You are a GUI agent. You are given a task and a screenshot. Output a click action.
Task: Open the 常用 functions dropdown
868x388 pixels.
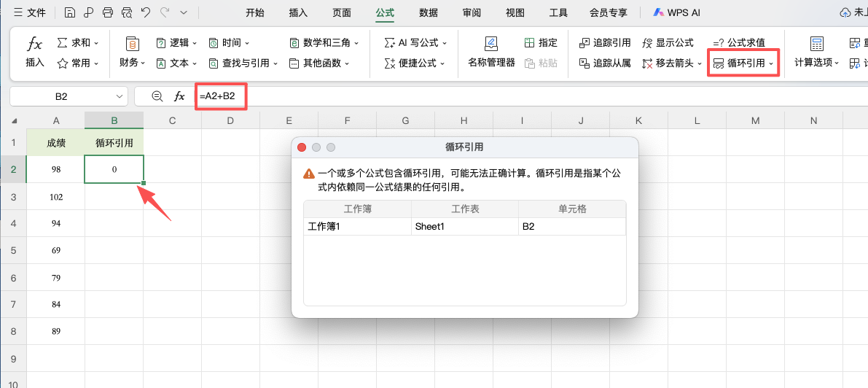coord(78,63)
